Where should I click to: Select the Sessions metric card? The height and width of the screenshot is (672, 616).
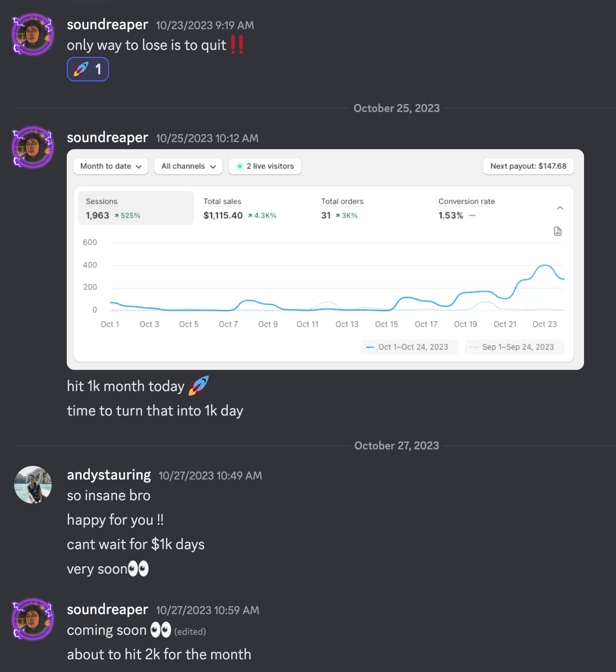tap(136, 208)
